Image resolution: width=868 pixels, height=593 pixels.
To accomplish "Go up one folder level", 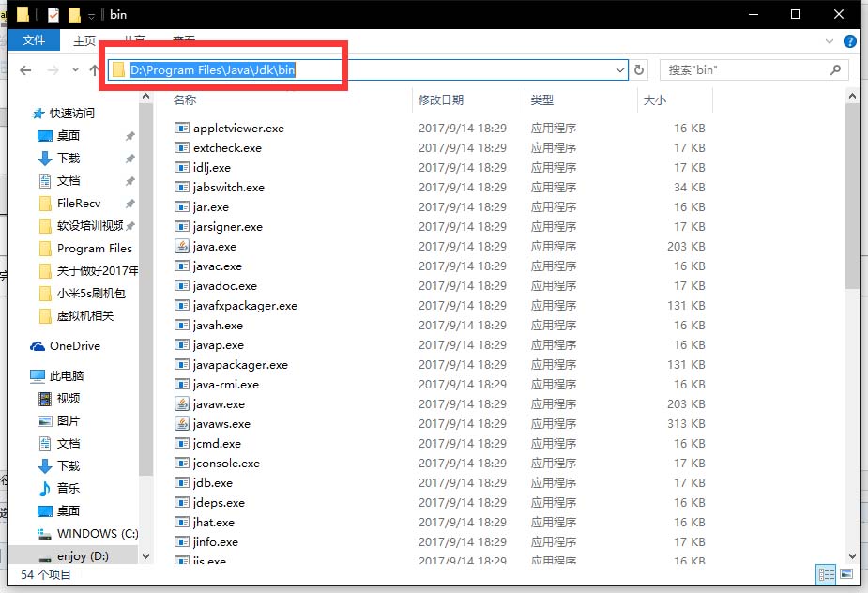I will click(94, 70).
